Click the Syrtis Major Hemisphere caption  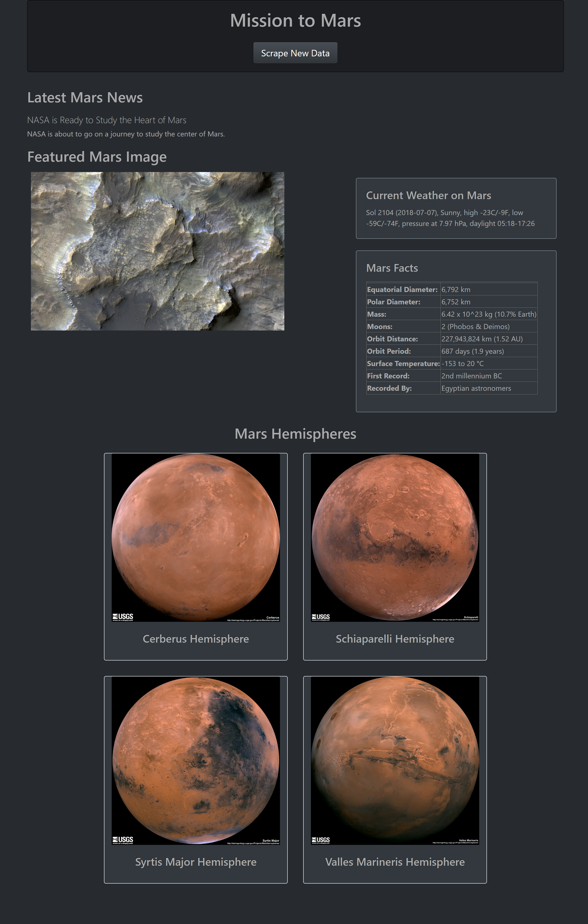click(x=196, y=862)
